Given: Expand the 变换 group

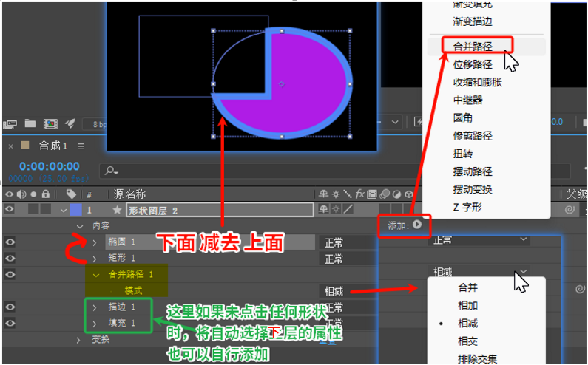Looking at the screenshot, I should (x=78, y=341).
